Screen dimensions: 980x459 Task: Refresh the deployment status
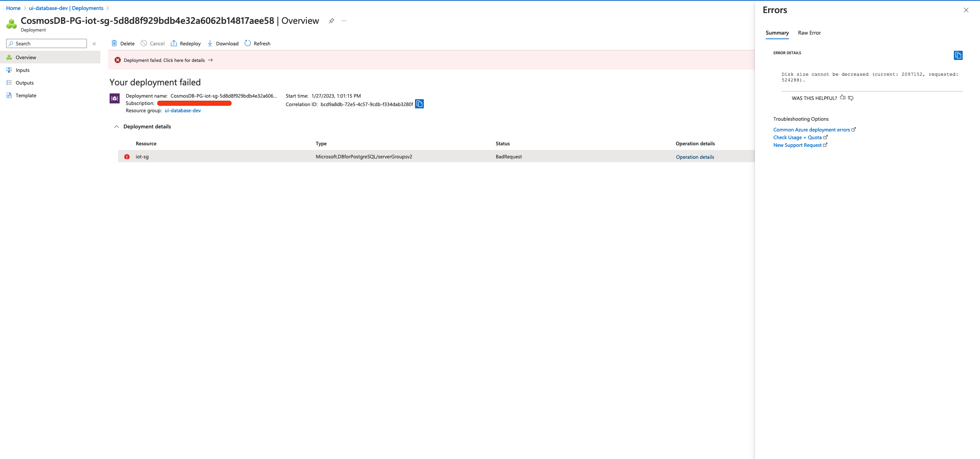point(257,43)
